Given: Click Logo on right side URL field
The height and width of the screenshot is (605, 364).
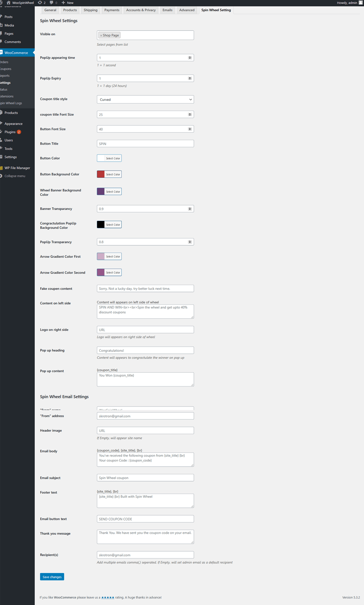Looking at the screenshot, I should coord(145,330).
